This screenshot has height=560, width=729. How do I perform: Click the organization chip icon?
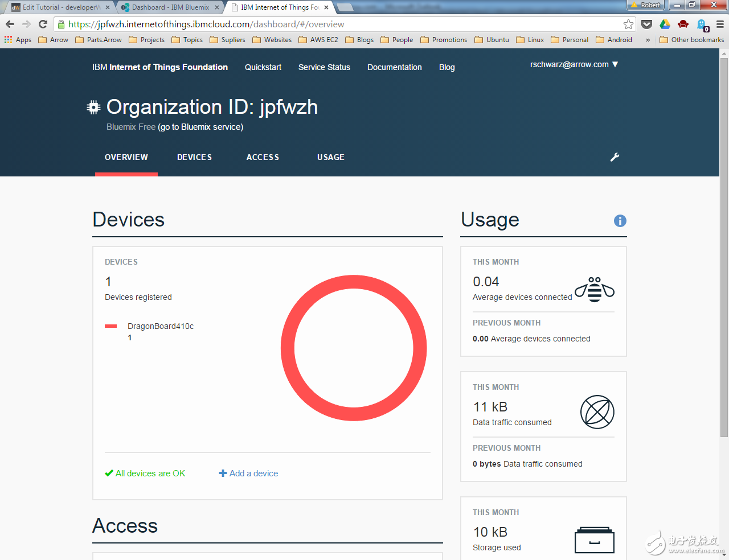(93, 108)
